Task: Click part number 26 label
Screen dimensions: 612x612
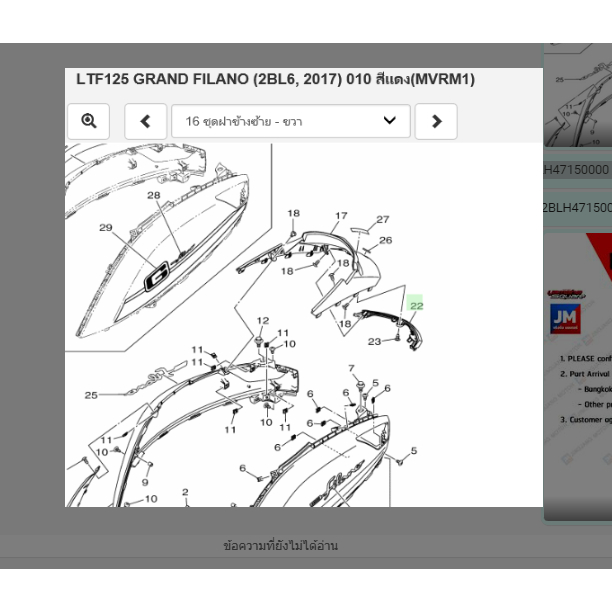Action: tap(386, 240)
